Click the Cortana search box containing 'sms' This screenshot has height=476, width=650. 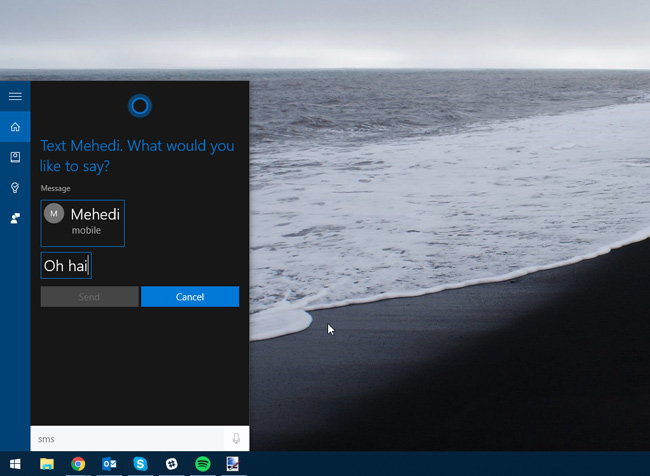point(127,439)
